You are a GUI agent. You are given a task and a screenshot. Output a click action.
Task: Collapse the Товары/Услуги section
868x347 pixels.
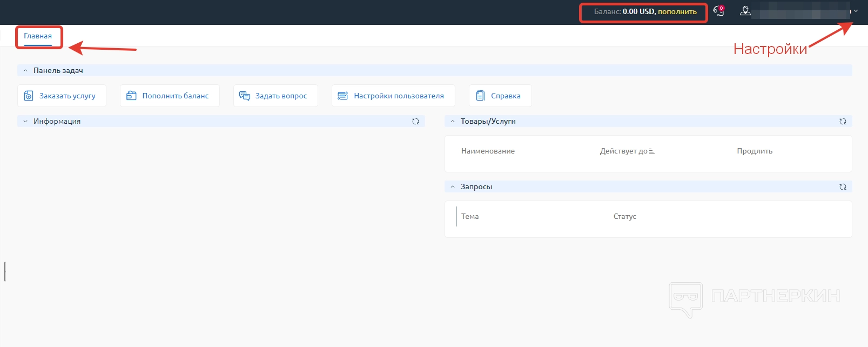[x=453, y=122]
